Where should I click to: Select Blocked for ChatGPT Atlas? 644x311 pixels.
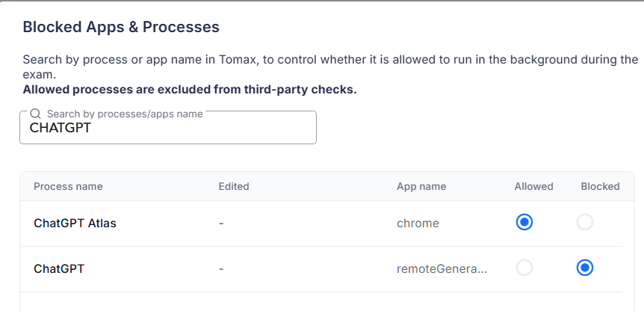click(x=584, y=222)
